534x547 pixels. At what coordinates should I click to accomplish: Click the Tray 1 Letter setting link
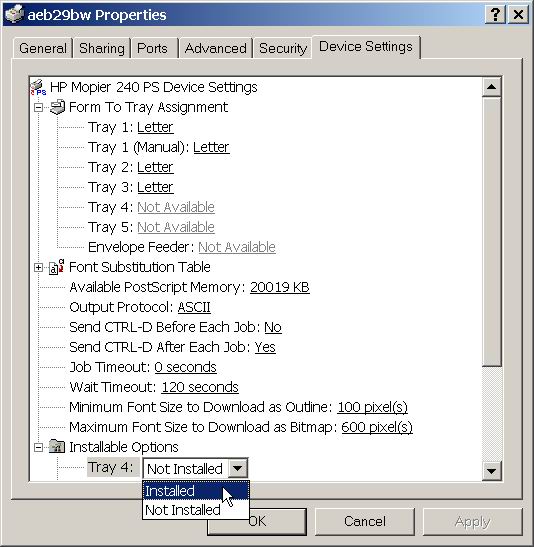click(x=155, y=127)
